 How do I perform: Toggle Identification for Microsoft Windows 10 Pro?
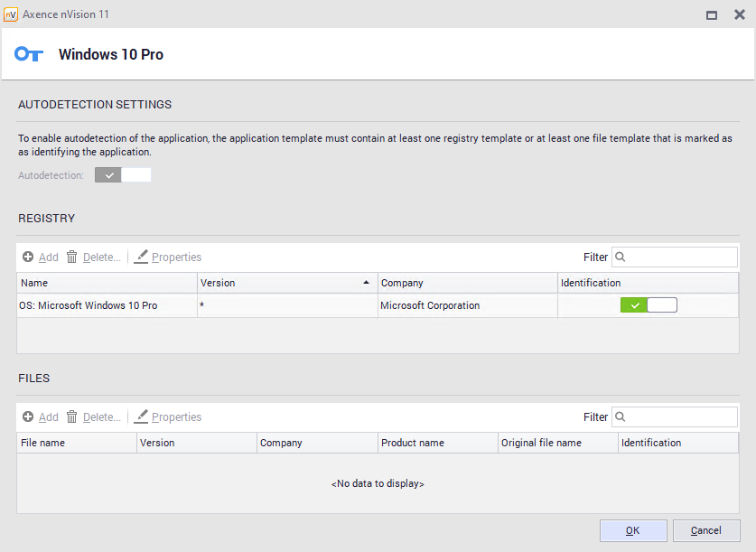(x=648, y=305)
